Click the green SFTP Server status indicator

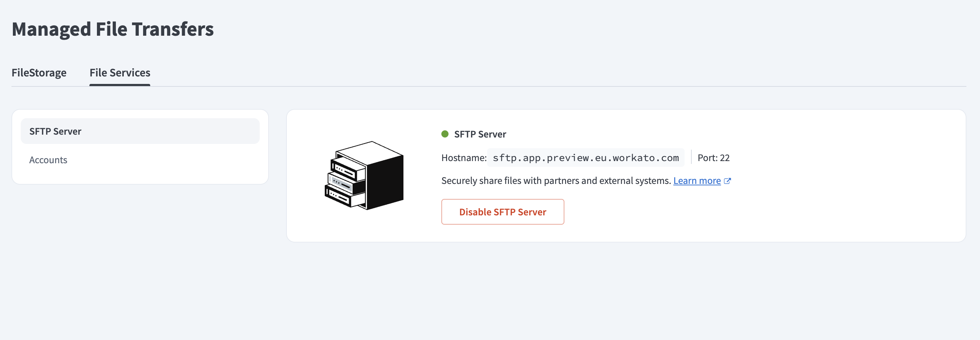click(x=444, y=134)
